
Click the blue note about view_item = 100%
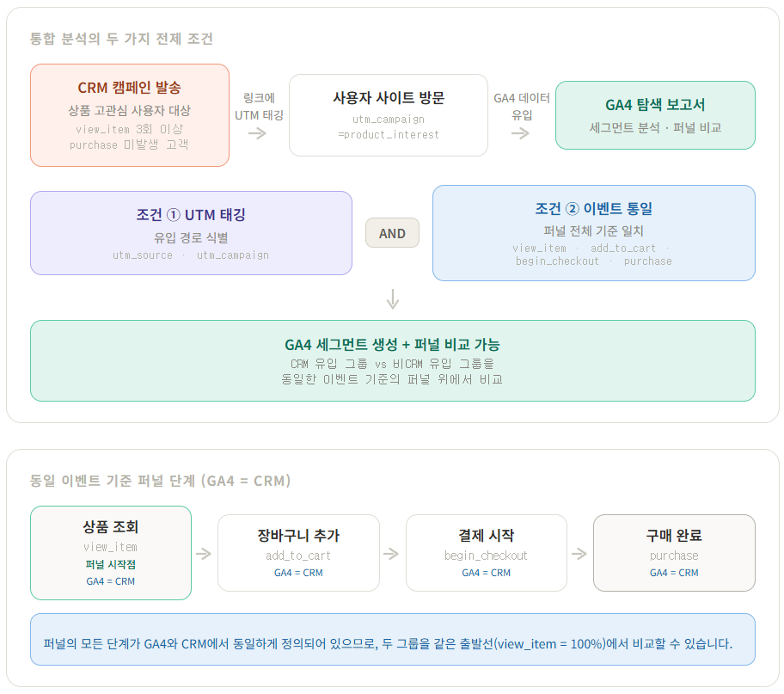coord(392,639)
